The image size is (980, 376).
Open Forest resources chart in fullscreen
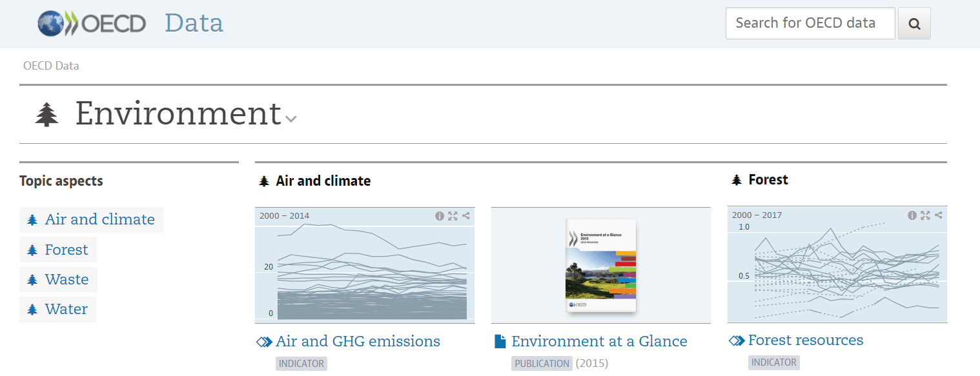point(925,215)
